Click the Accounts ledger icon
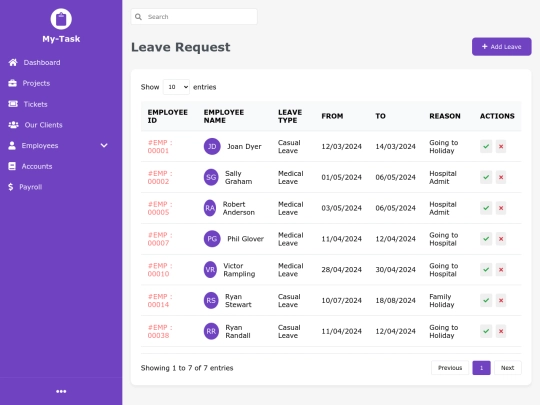The width and height of the screenshot is (540, 405). (12, 166)
